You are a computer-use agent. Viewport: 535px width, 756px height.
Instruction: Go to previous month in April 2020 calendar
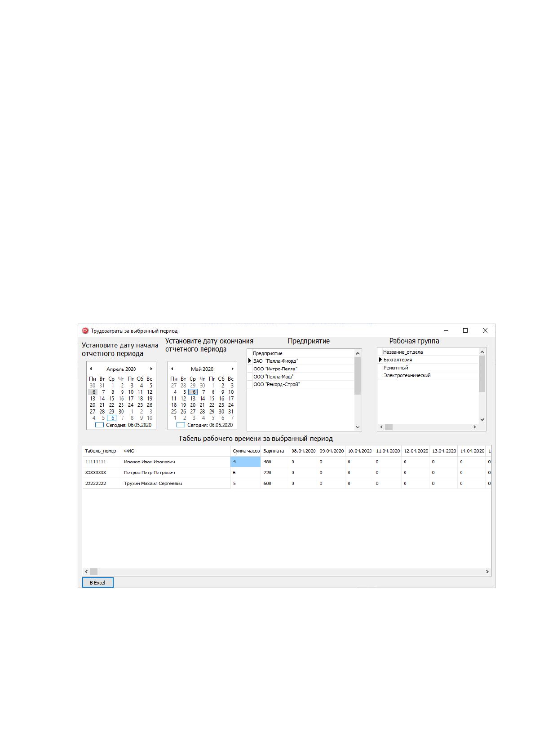click(x=91, y=369)
